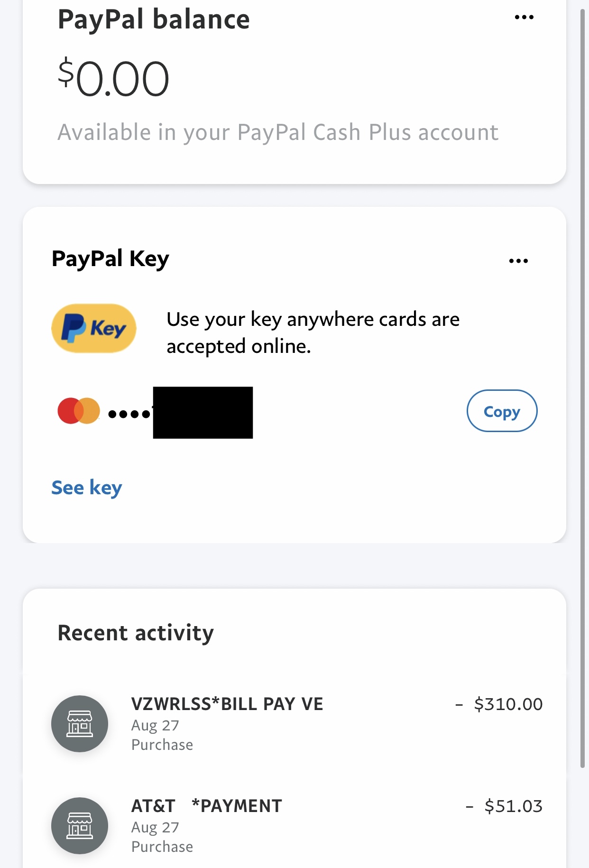Open the See key link
This screenshot has width=589, height=868.
[x=86, y=487]
